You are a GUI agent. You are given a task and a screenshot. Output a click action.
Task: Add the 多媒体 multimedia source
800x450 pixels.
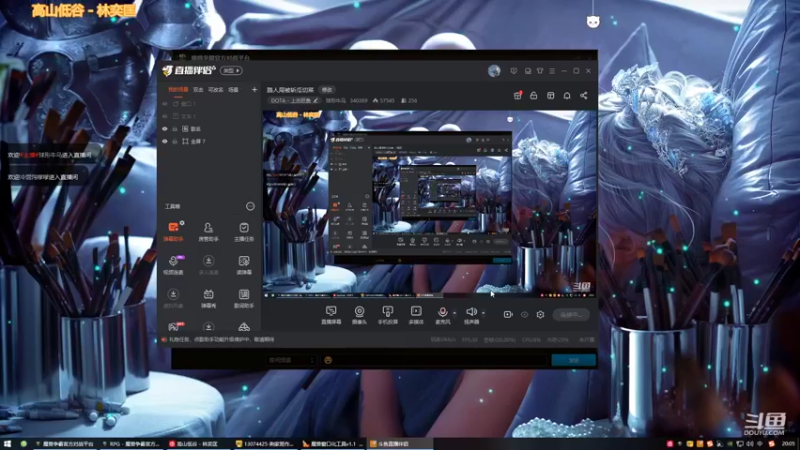click(x=416, y=315)
